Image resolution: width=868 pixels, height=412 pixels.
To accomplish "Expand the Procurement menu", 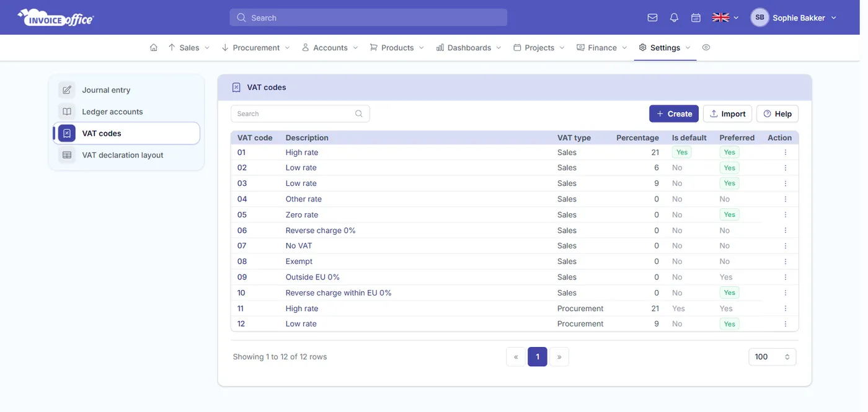I will click(x=255, y=48).
